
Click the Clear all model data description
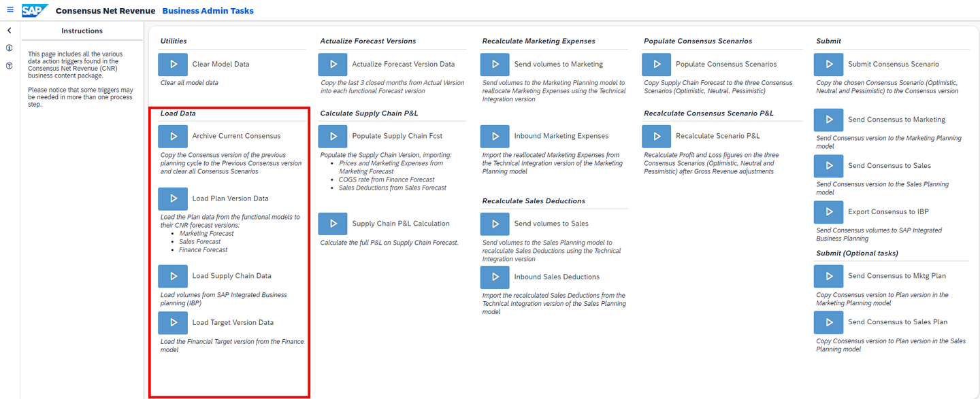pos(189,83)
